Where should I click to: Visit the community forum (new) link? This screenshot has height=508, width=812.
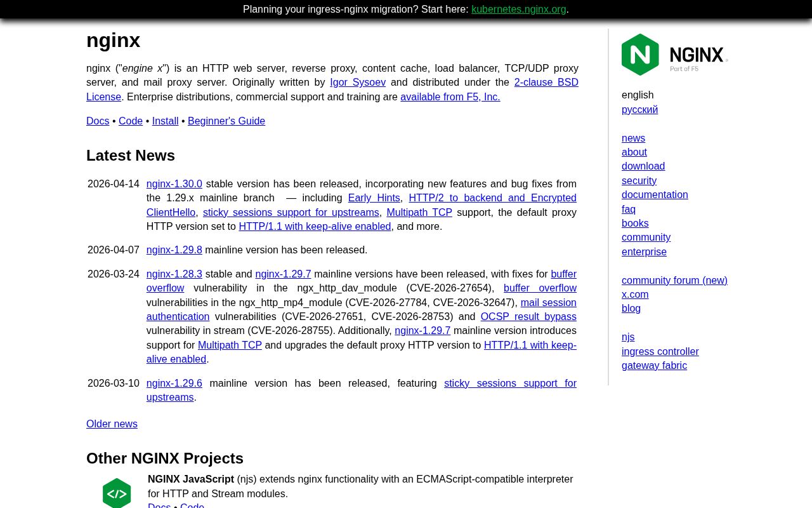click(674, 280)
